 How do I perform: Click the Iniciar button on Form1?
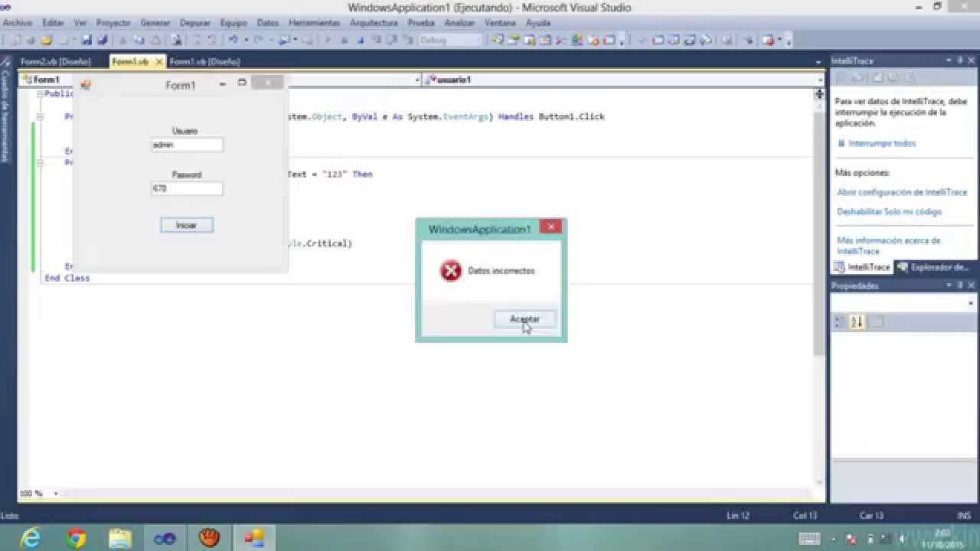[x=187, y=225]
